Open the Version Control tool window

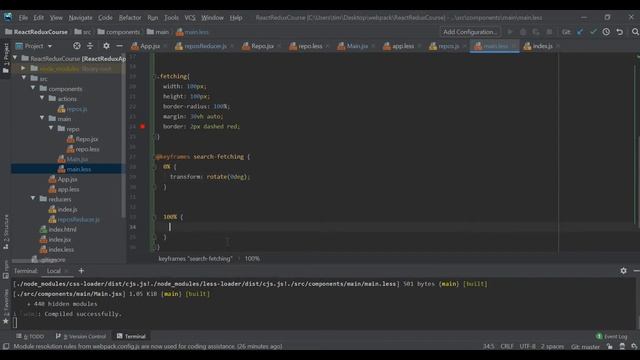point(81,336)
